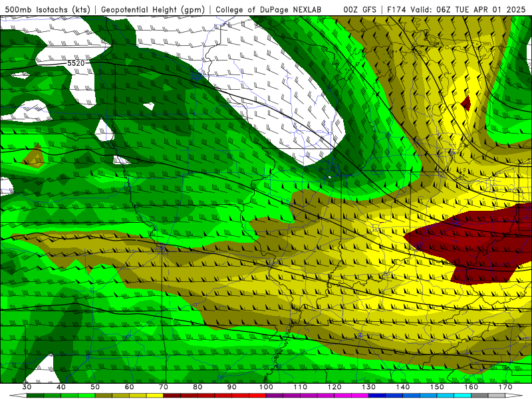Click the 60 value on the color scale

(x=129, y=387)
